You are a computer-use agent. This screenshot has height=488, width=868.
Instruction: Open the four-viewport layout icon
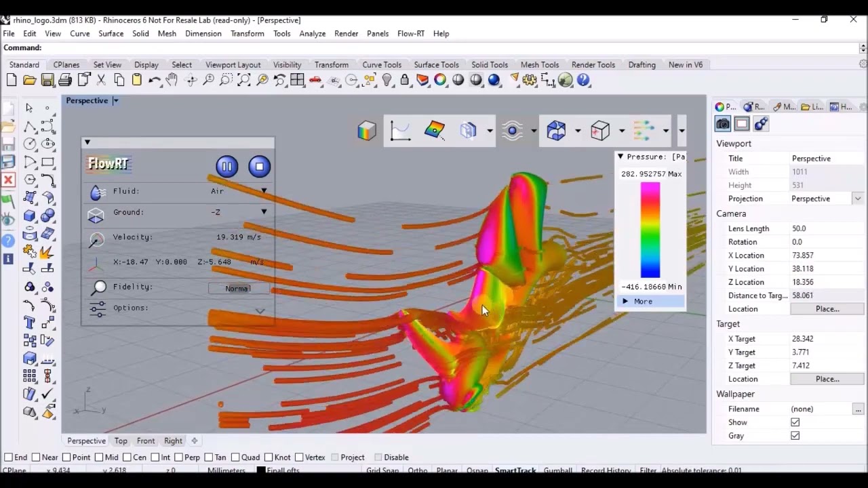(298, 80)
